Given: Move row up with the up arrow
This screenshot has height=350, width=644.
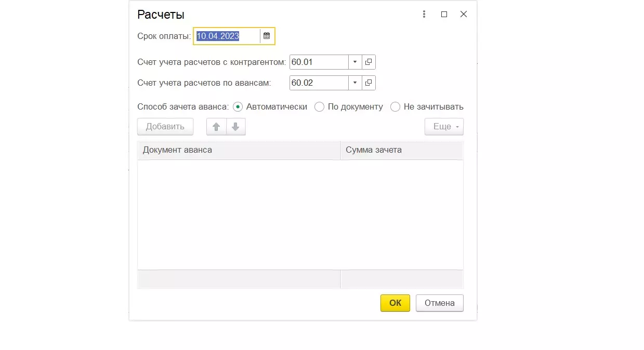Looking at the screenshot, I should (216, 127).
